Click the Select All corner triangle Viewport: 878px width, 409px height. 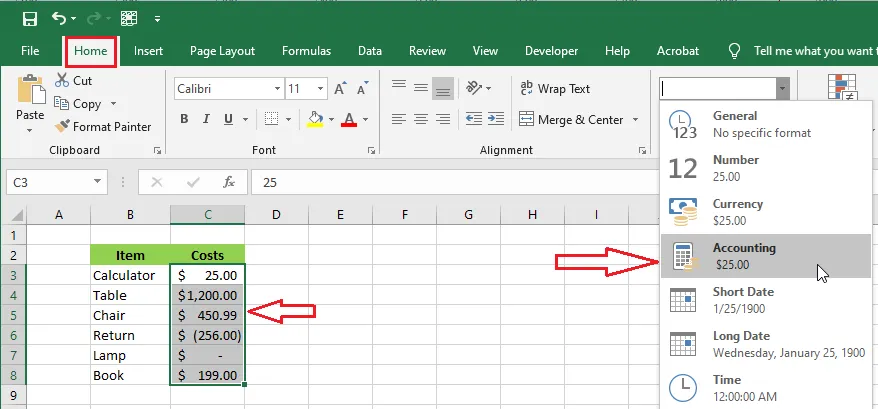click(x=17, y=215)
